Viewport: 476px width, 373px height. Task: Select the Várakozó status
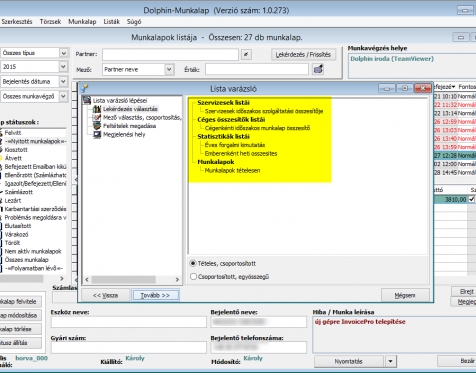[16, 234]
